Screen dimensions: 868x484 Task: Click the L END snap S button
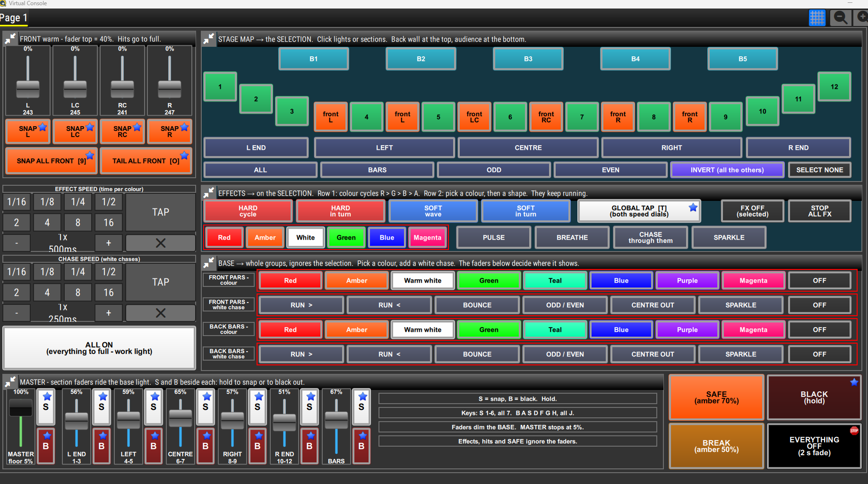click(102, 407)
